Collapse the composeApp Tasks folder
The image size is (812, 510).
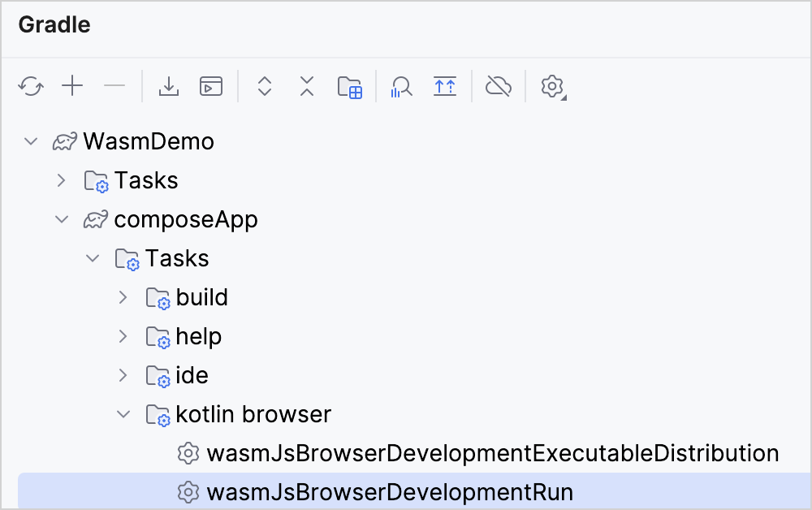point(93,258)
